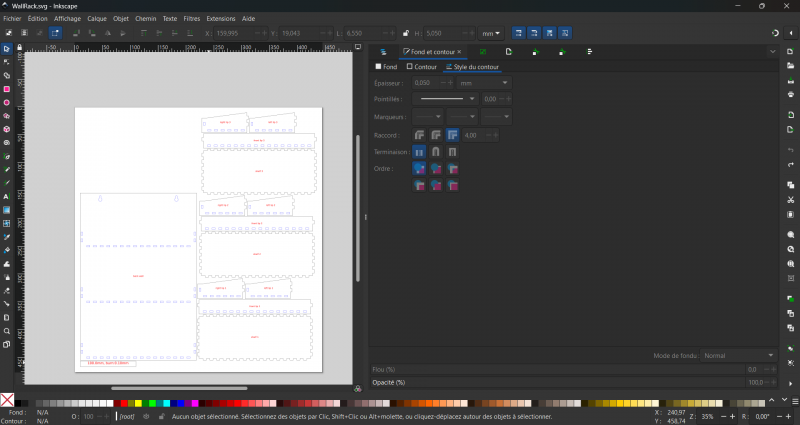Image resolution: width=800 pixels, height=425 pixels.
Task: Toggle layer visibility eye in status bar
Action: tap(147, 416)
